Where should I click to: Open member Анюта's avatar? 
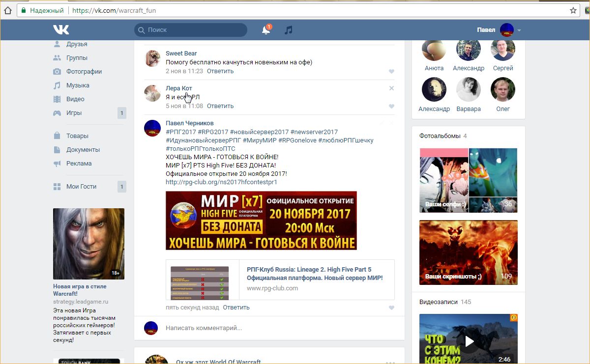[x=434, y=49]
